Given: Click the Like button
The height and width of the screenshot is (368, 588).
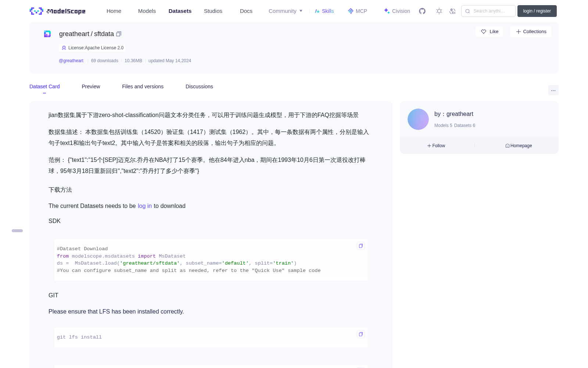Looking at the screenshot, I should [489, 32].
